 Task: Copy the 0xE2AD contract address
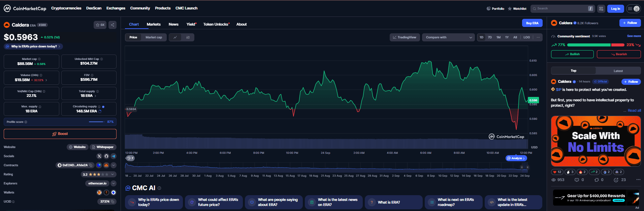[91, 165]
